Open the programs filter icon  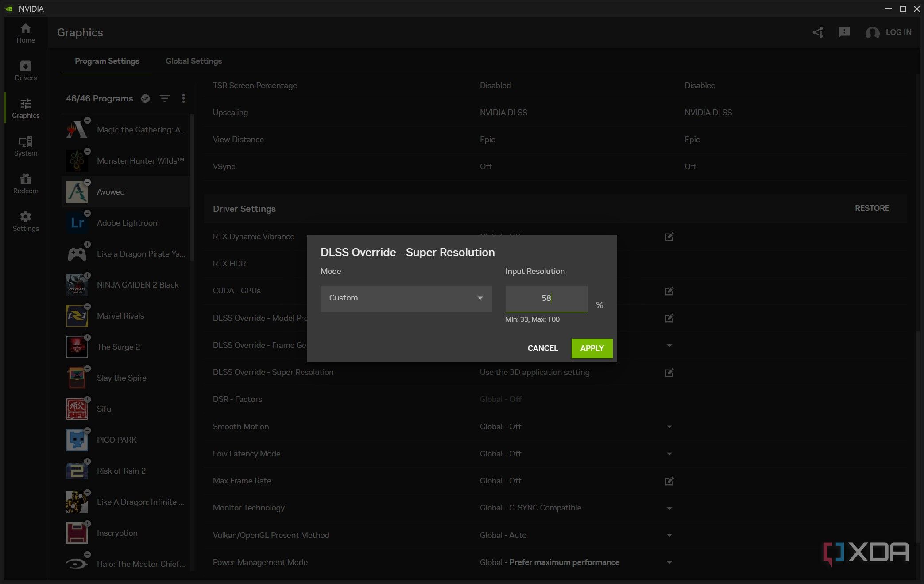pyautogui.click(x=165, y=98)
